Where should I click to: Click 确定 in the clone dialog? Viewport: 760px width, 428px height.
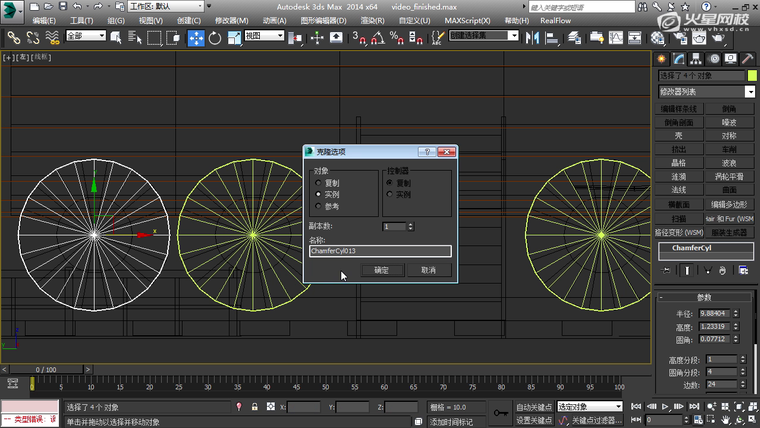pyautogui.click(x=381, y=270)
